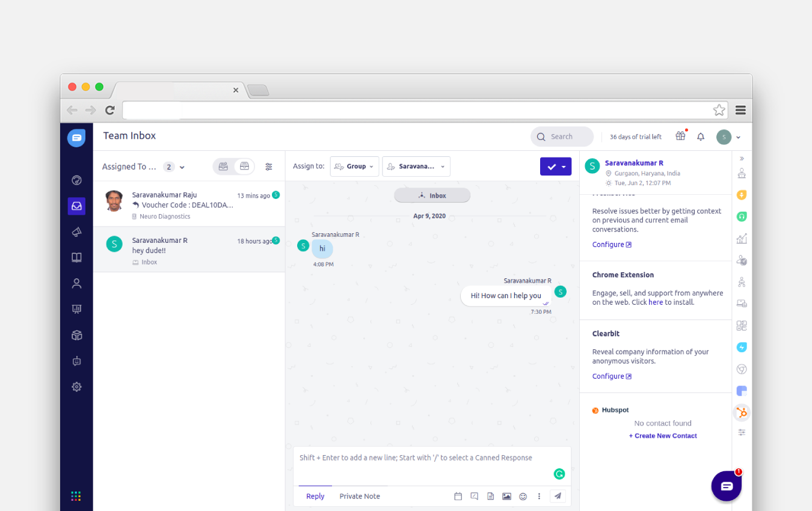Switch to the Private Note tab
Screen dimensions: 812x511
point(360,497)
